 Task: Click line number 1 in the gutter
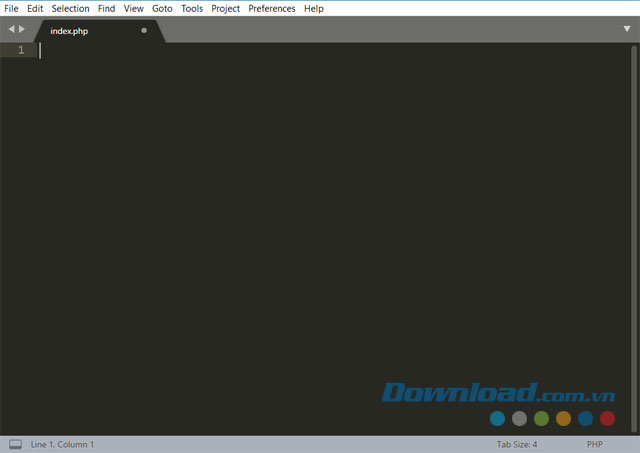[20, 50]
